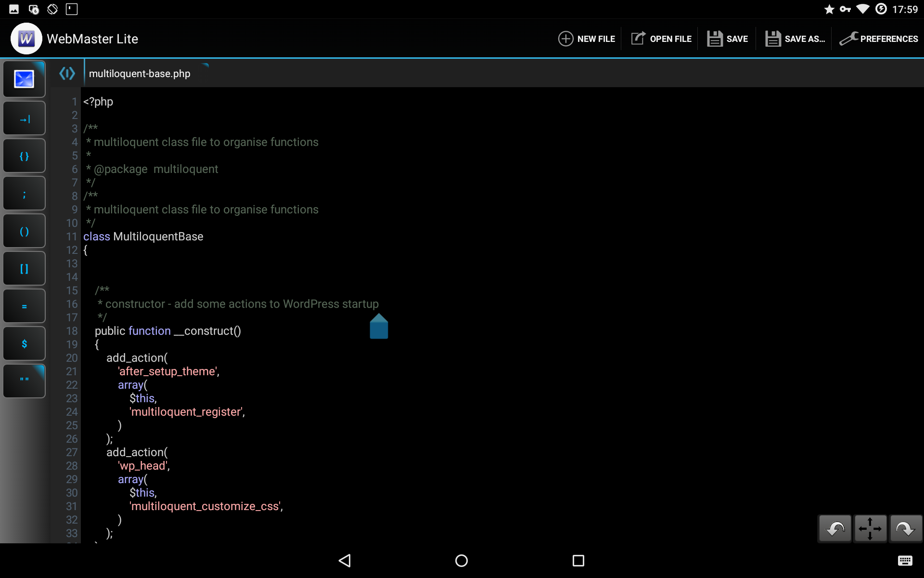Insert a tab with the tab key button
Image resolution: width=924 pixels, height=578 pixels.
(x=24, y=118)
